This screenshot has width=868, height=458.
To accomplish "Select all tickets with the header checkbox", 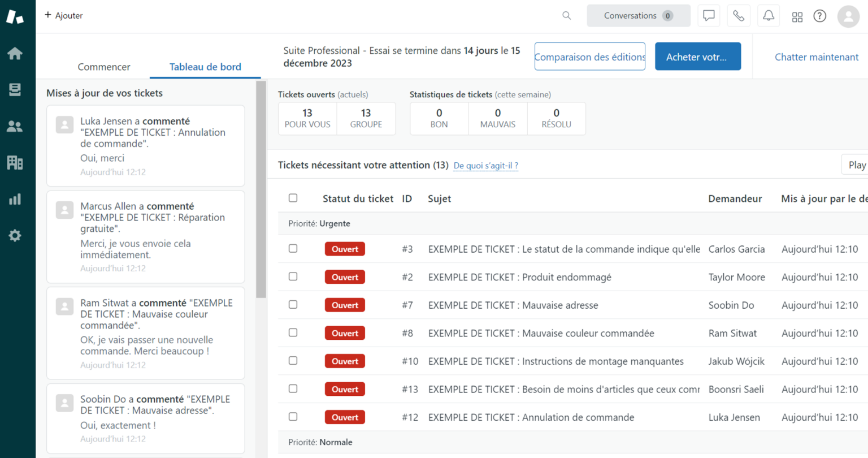I will pos(293,198).
